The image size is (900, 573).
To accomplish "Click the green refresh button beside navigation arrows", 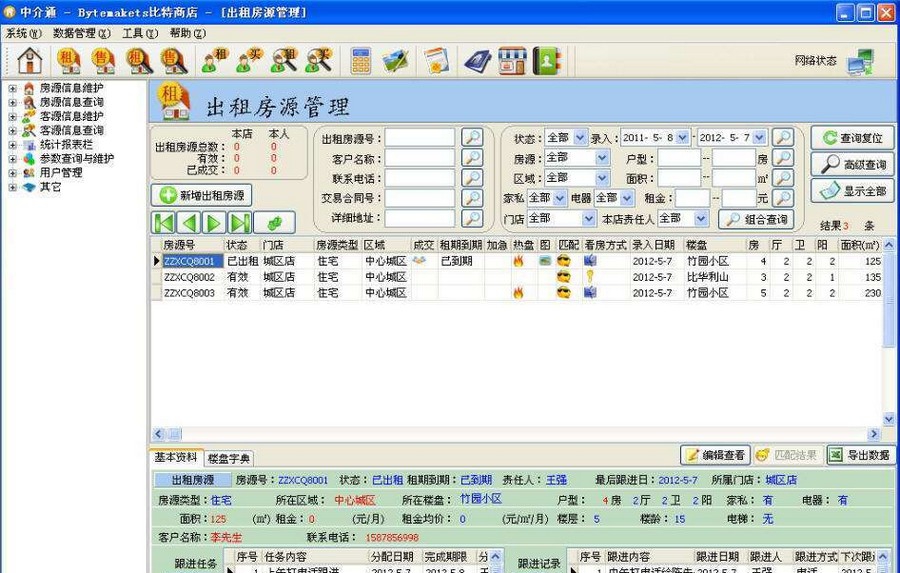I will tap(273, 223).
